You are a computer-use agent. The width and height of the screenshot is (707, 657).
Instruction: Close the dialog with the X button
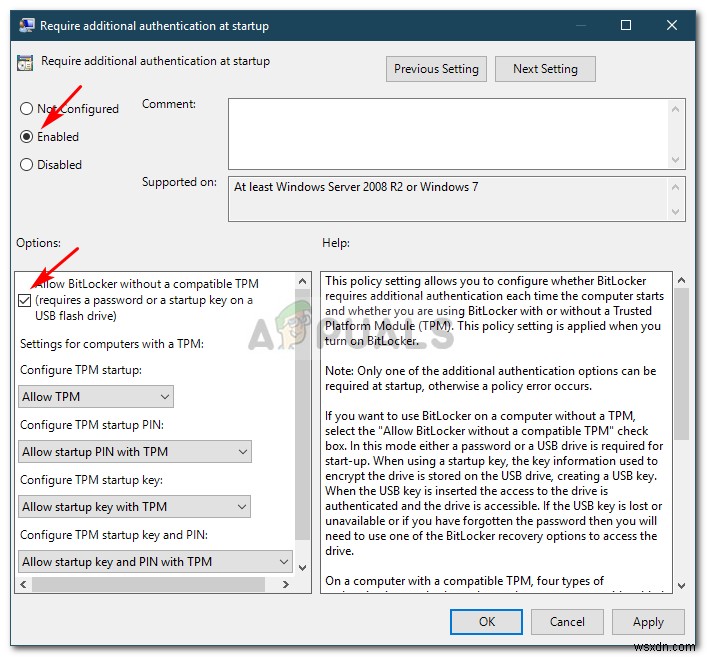tap(672, 25)
